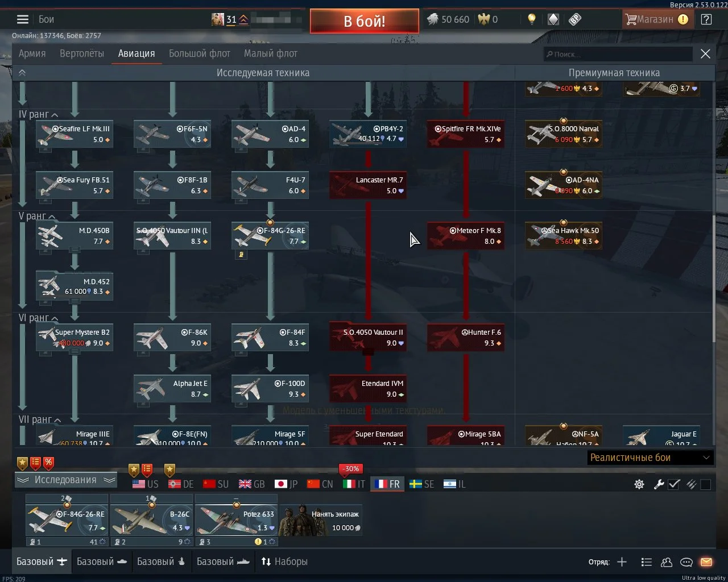Switch to the Армия tab
728x582 pixels.
pyautogui.click(x=32, y=53)
